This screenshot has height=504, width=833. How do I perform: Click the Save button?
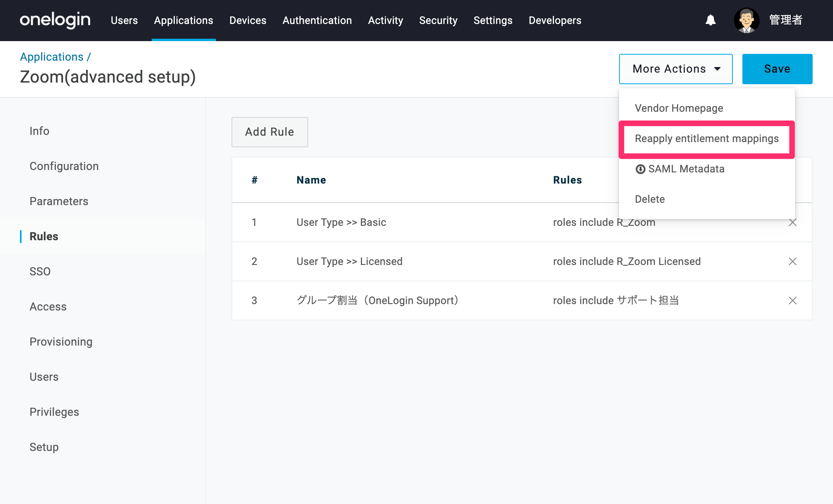point(777,69)
